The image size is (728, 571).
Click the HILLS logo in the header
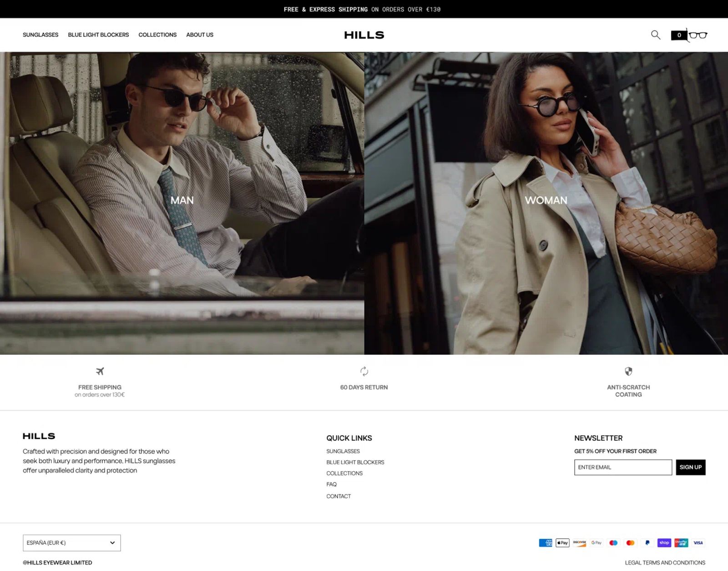[x=364, y=35]
